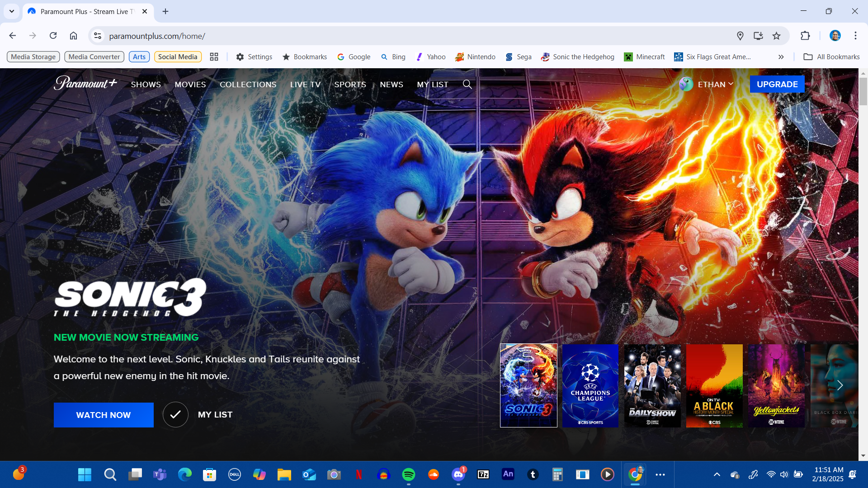Click the address bar URL field
The height and width of the screenshot is (488, 868).
click(x=416, y=36)
